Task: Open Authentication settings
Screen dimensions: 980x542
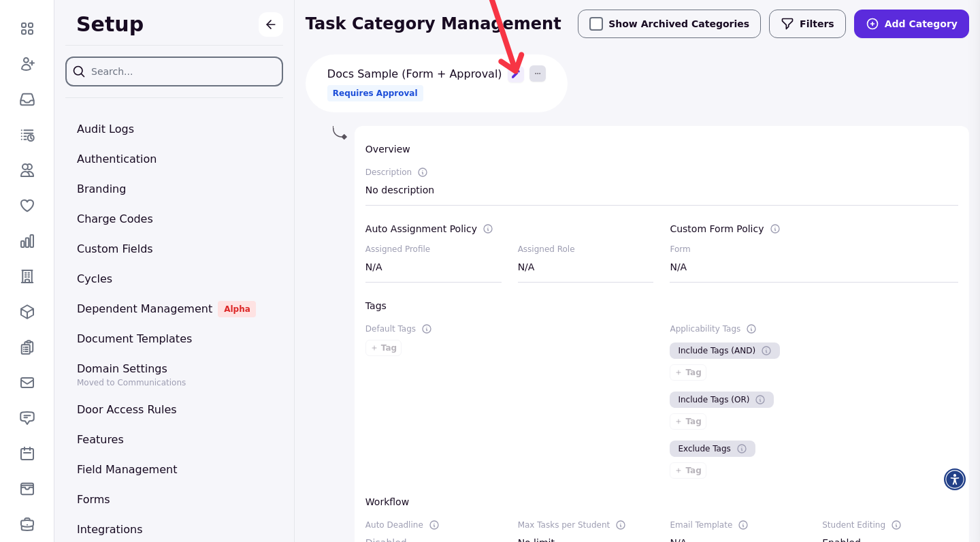Action: point(116,159)
